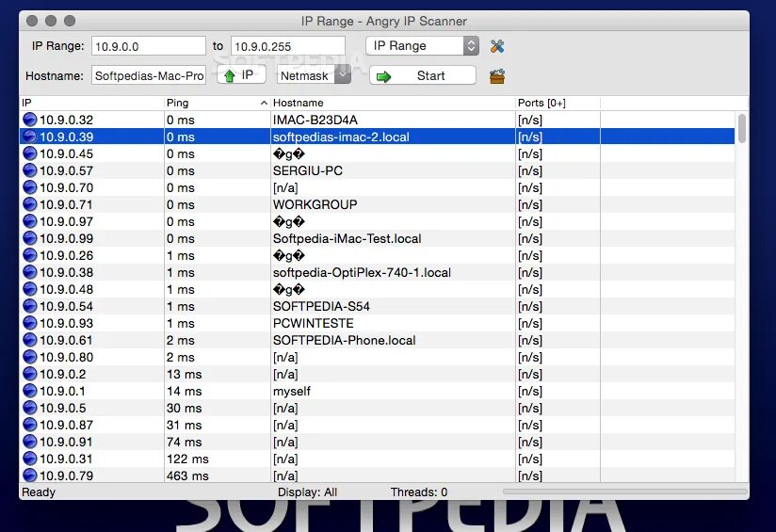The height and width of the screenshot is (532, 776).
Task: Click the status icon for 10.9.0.26
Action: [x=30, y=255]
